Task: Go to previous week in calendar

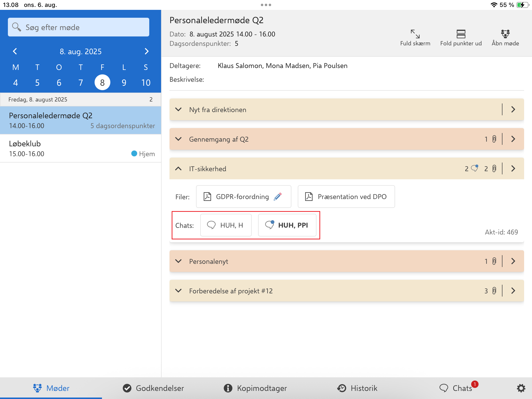Action: [15, 51]
